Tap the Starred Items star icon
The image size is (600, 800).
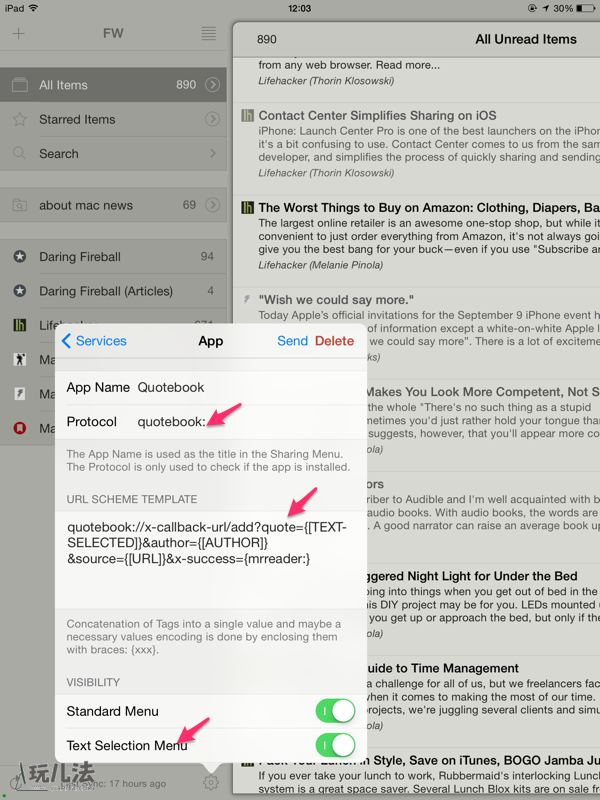coord(19,119)
